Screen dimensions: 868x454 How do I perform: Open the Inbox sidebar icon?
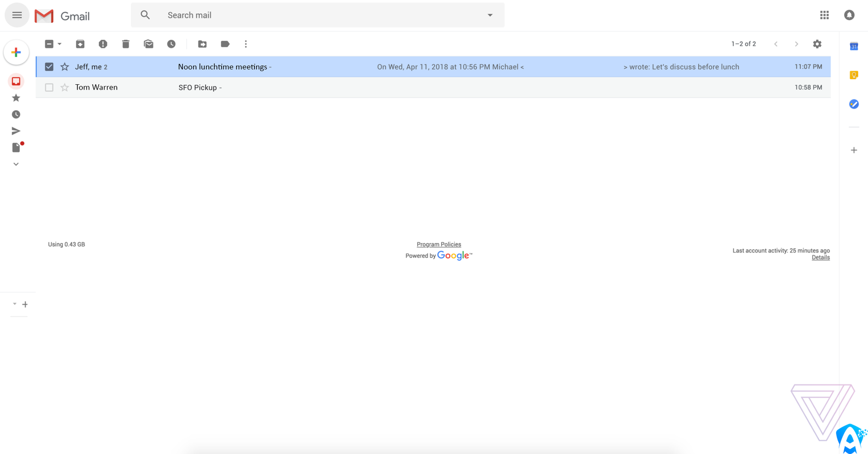(x=16, y=81)
